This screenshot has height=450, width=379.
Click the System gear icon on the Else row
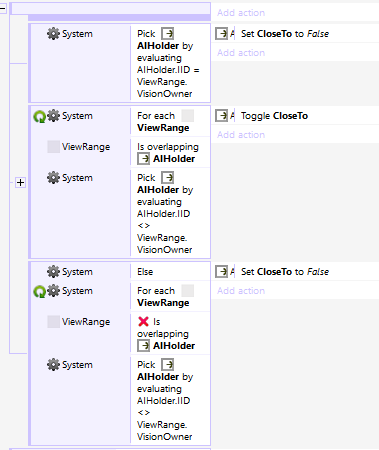[x=53, y=272]
